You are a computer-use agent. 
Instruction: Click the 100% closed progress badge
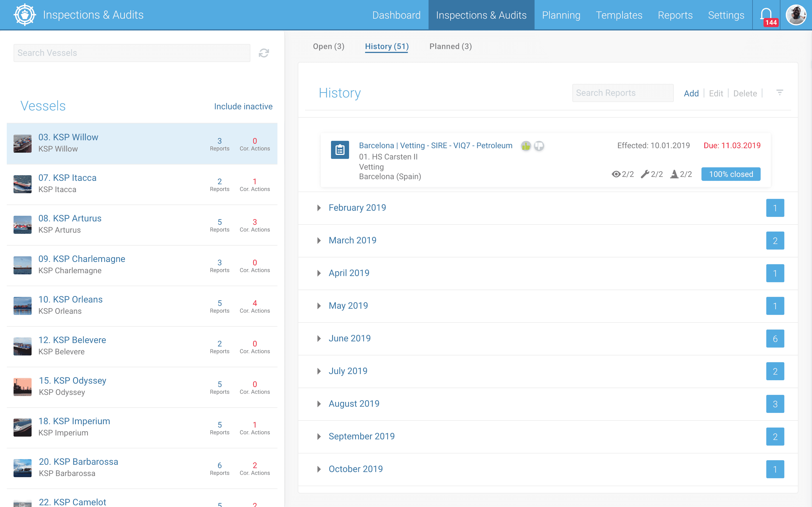pyautogui.click(x=731, y=174)
